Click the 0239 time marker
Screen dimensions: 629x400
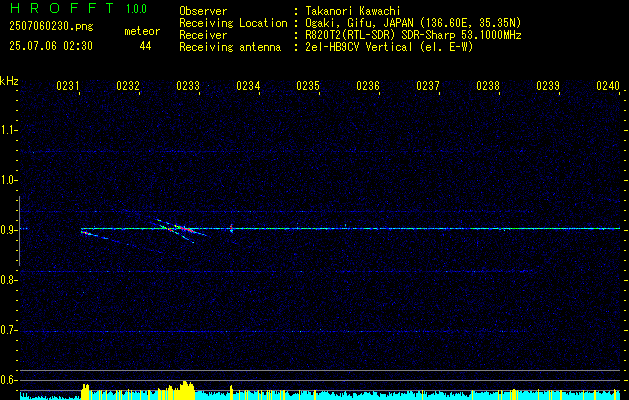tap(548, 86)
